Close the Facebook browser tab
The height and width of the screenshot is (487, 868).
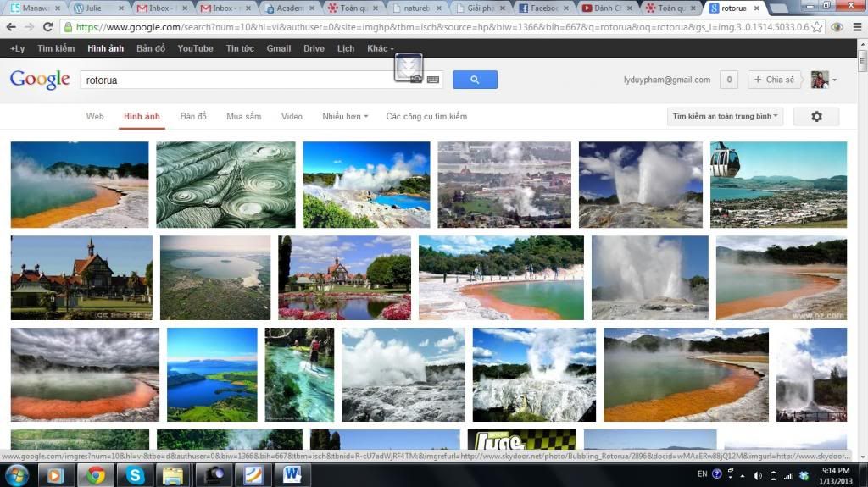pos(565,8)
